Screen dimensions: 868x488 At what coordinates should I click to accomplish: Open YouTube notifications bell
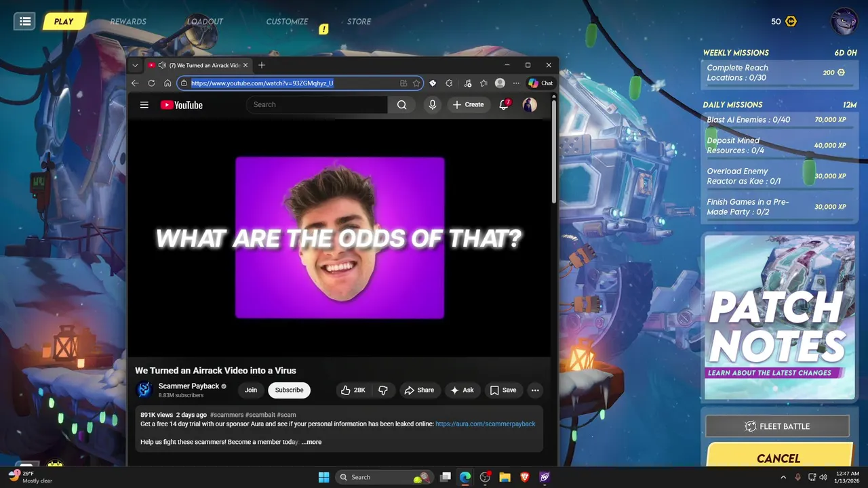[504, 104]
